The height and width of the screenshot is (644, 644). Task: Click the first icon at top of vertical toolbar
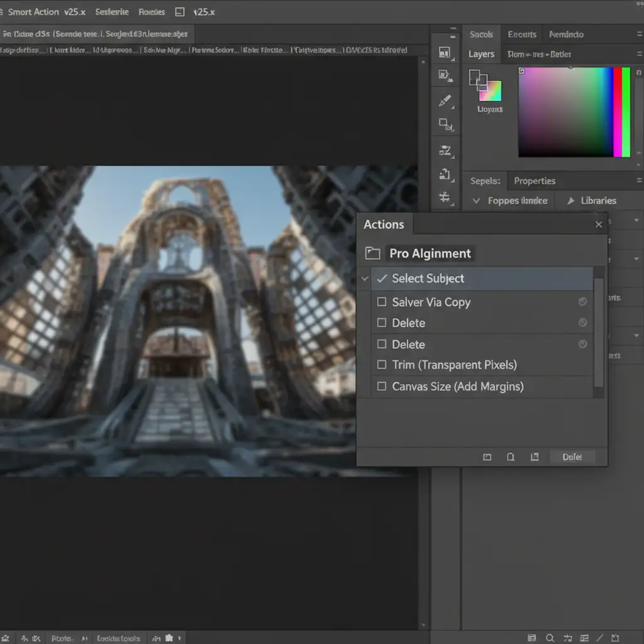click(x=445, y=53)
